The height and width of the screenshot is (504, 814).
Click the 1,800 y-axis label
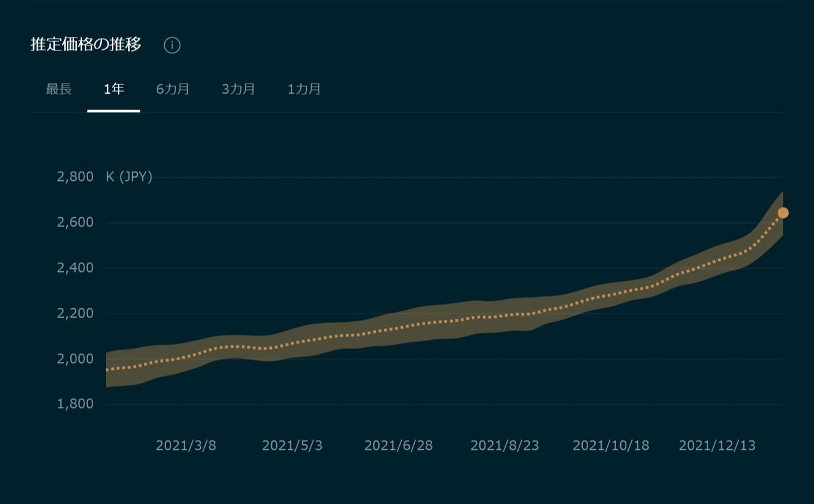[75, 404]
